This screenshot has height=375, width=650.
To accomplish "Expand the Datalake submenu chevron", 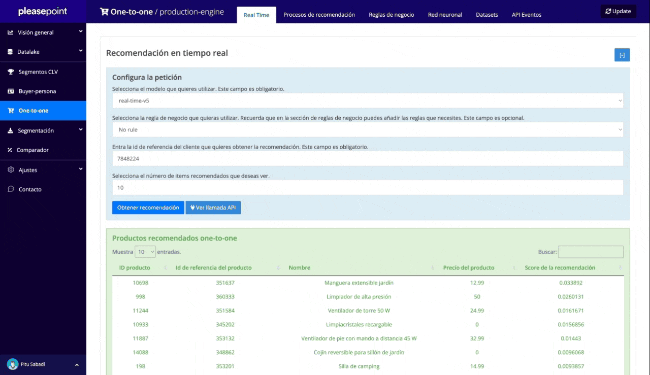I will coord(80,51).
